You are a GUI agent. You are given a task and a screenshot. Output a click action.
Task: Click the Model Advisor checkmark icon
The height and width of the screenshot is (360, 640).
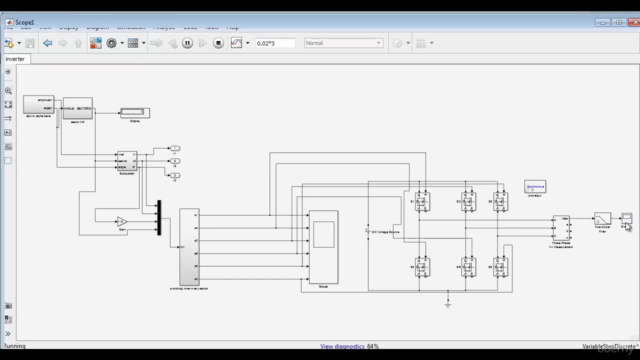point(397,43)
